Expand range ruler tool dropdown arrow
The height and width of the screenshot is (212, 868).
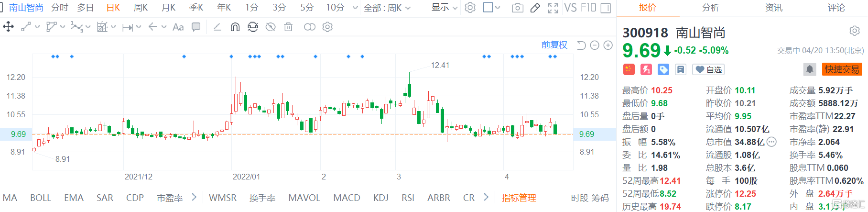click(x=139, y=27)
